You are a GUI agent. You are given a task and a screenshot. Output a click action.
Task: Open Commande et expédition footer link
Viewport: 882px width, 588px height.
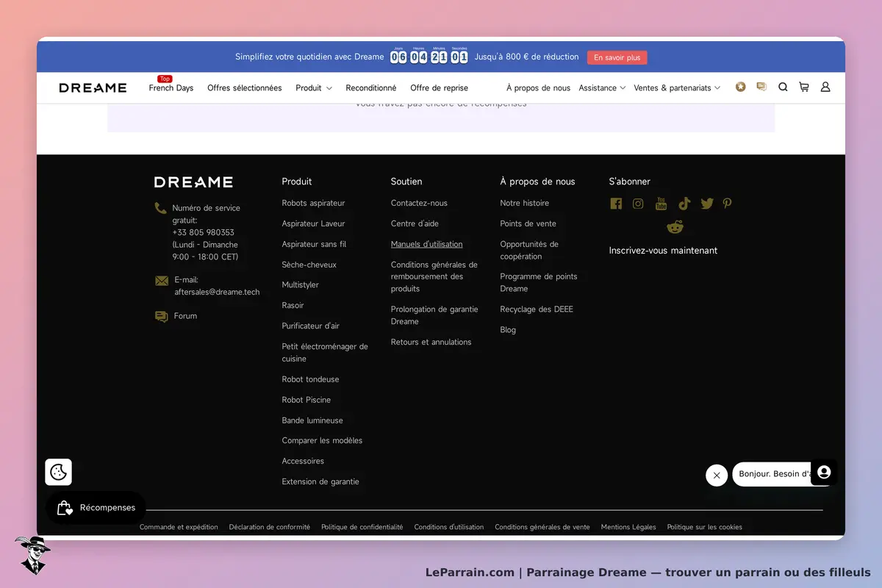point(179,527)
